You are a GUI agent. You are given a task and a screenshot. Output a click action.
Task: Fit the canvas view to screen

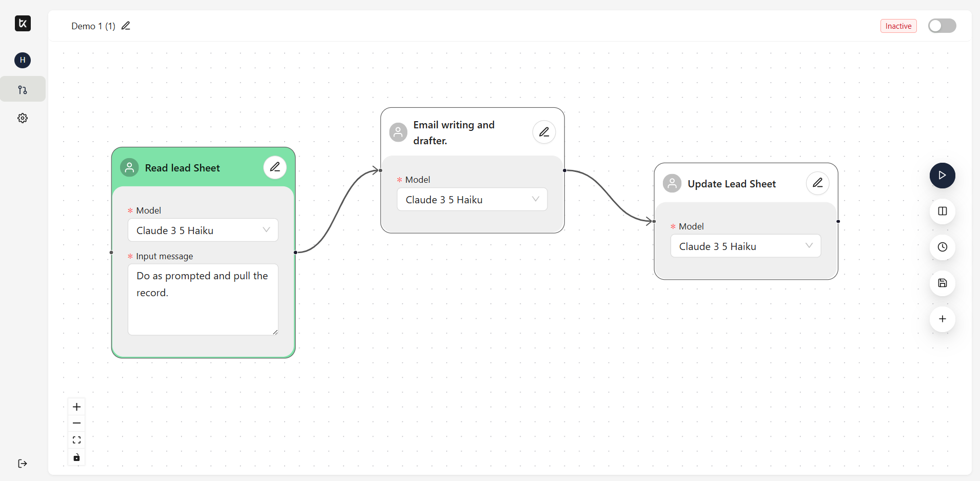coord(76,440)
